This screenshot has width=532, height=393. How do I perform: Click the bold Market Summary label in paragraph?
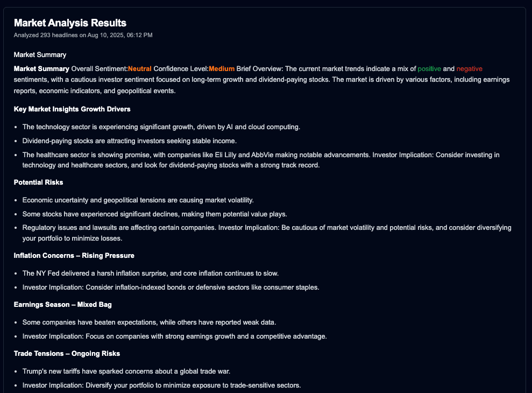(41, 68)
